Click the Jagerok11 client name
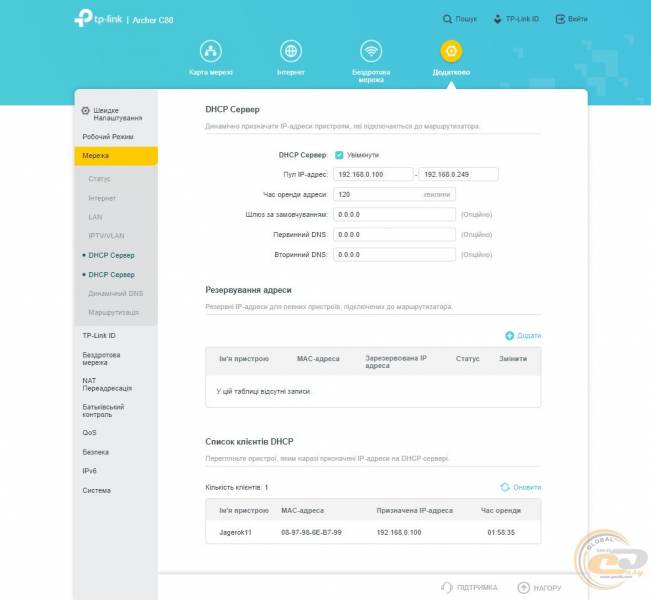 [x=235, y=532]
